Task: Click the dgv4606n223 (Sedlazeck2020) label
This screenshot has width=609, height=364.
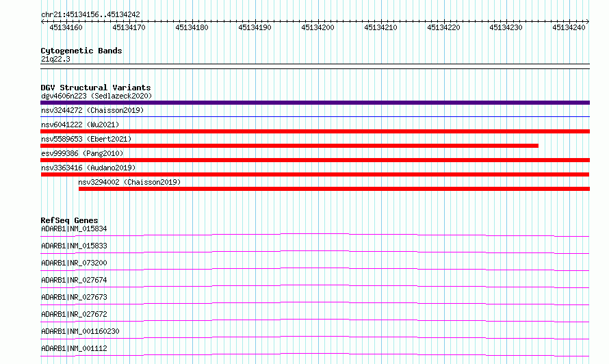Action: click(x=96, y=96)
